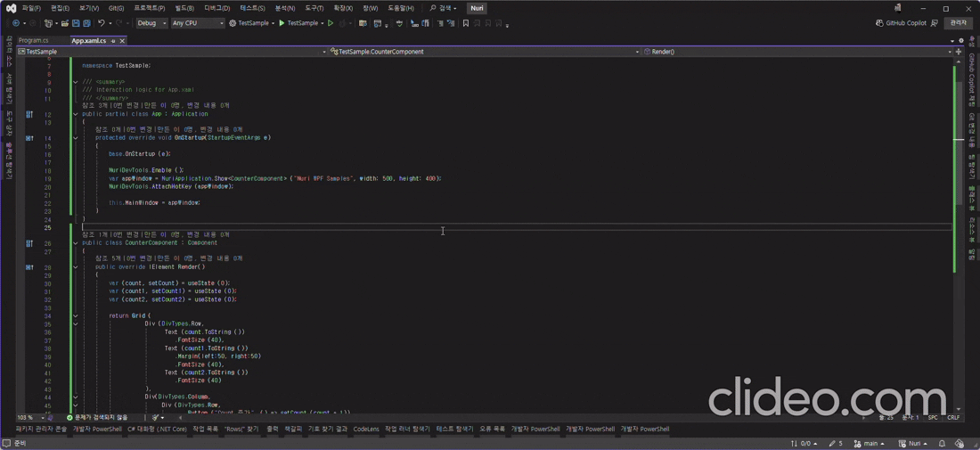The width and height of the screenshot is (980, 450).
Task: Click the GitHub Copilot badge icon
Action: click(x=880, y=23)
